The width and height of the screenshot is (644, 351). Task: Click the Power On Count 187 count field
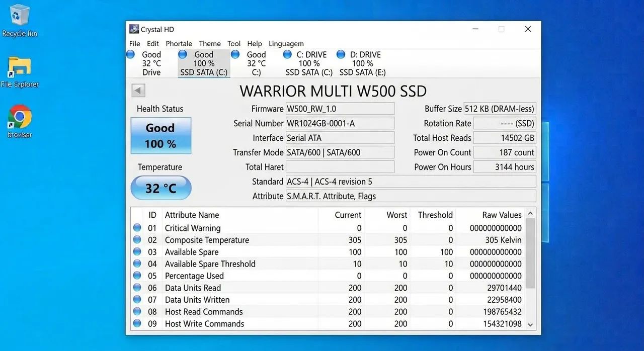pos(505,152)
